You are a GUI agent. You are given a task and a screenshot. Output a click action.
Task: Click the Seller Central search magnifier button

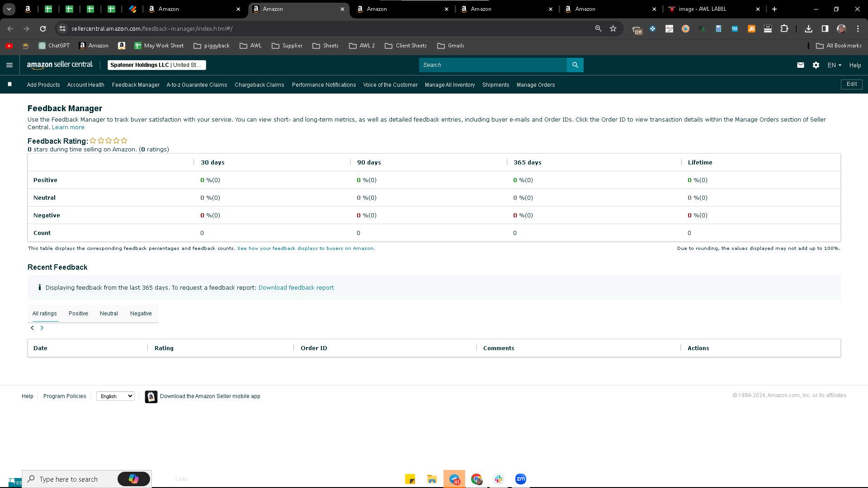[x=575, y=65]
